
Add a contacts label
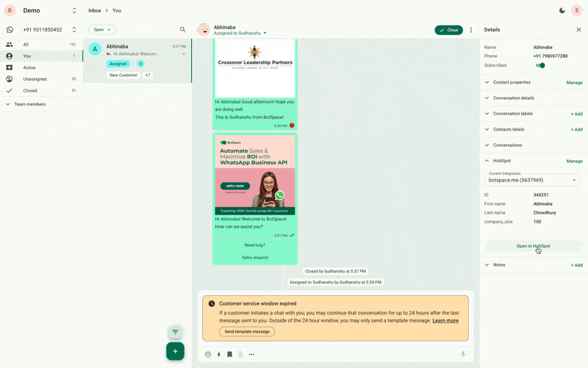pyautogui.click(x=577, y=130)
